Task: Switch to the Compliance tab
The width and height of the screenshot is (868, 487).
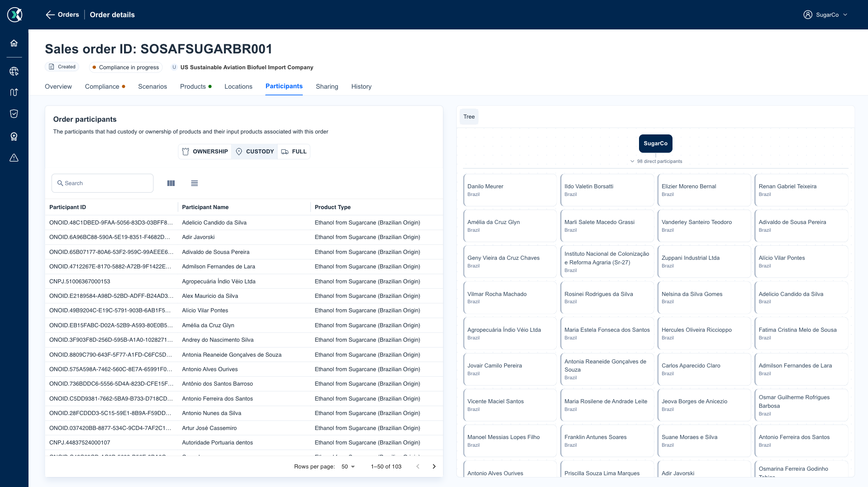Action: pos(105,86)
